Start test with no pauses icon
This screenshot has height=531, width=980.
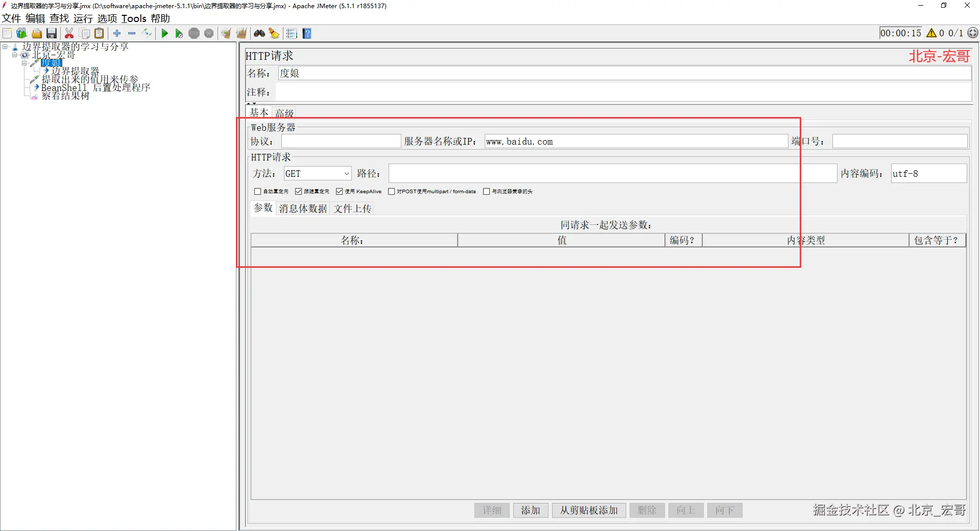pyautogui.click(x=179, y=34)
